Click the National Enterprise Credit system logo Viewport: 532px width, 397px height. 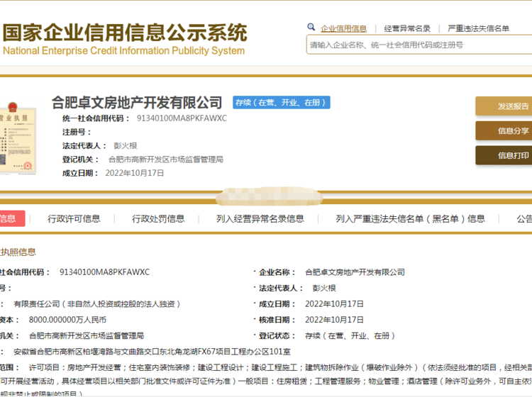click(x=124, y=40)
